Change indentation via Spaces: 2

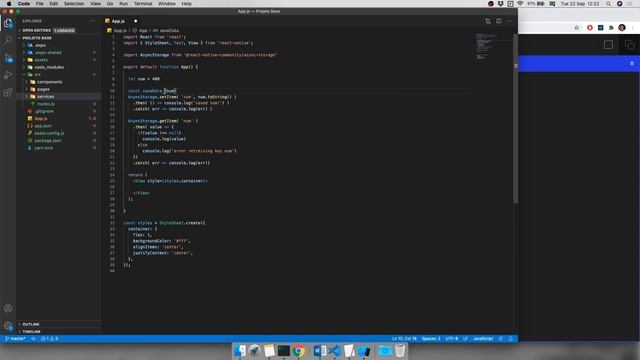(x=431, y=339)
